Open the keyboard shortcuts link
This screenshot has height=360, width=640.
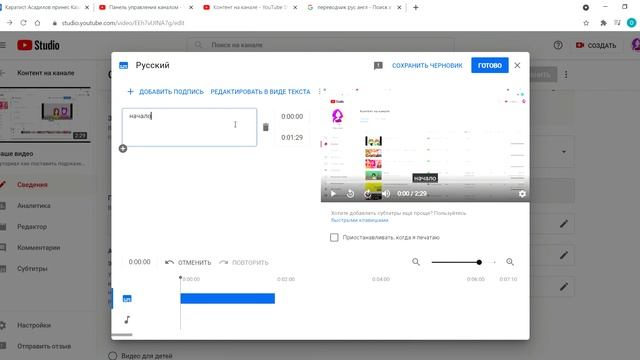[360, 220]
